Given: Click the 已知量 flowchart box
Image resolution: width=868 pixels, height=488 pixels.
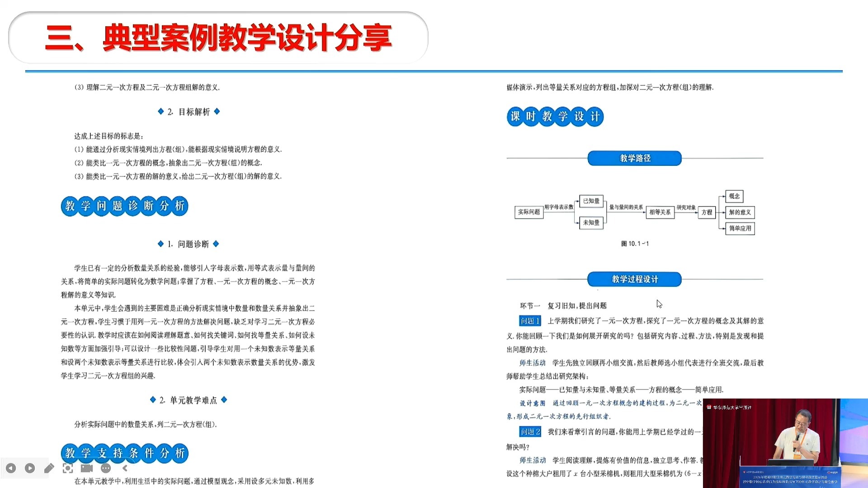Looking at the screenshot, I should pos(591,201).
